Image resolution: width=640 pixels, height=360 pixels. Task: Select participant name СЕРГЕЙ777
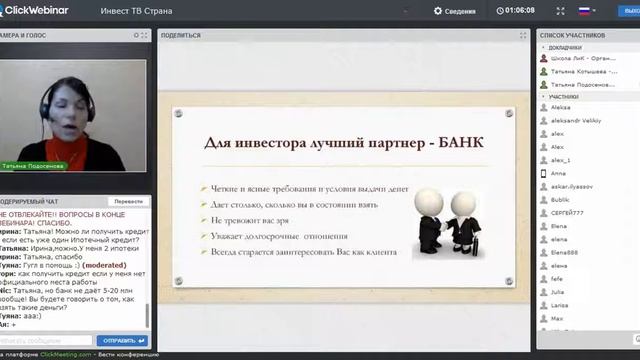tap(567, 213)
